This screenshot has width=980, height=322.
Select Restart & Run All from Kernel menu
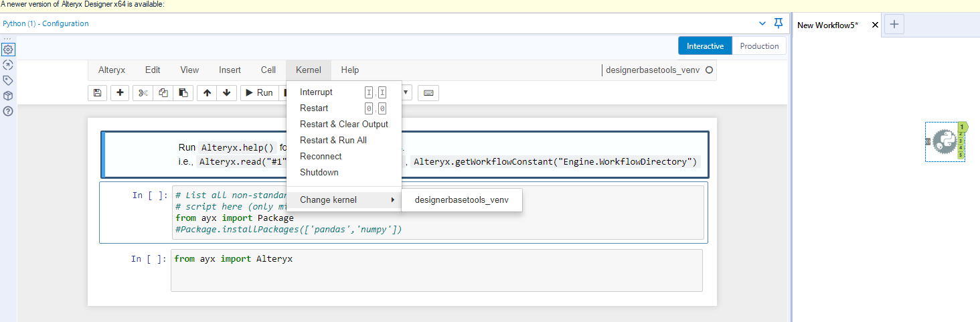coord(333,141)
